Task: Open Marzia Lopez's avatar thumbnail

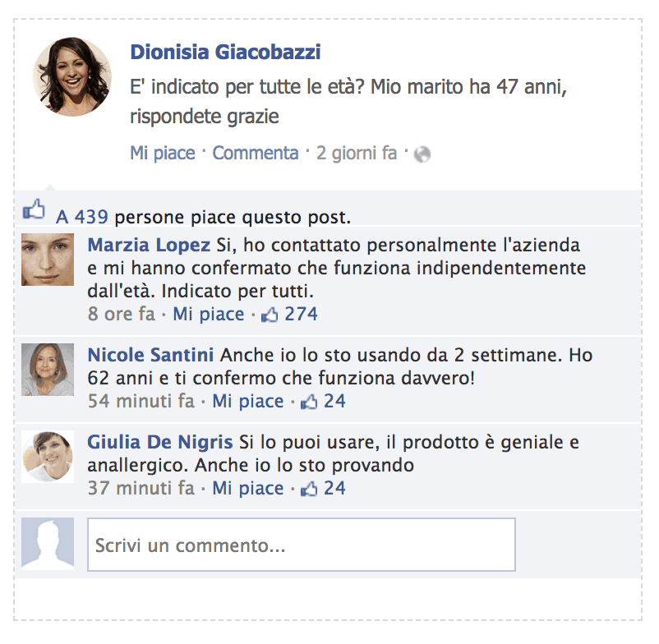Action: [x=48, y=260]
